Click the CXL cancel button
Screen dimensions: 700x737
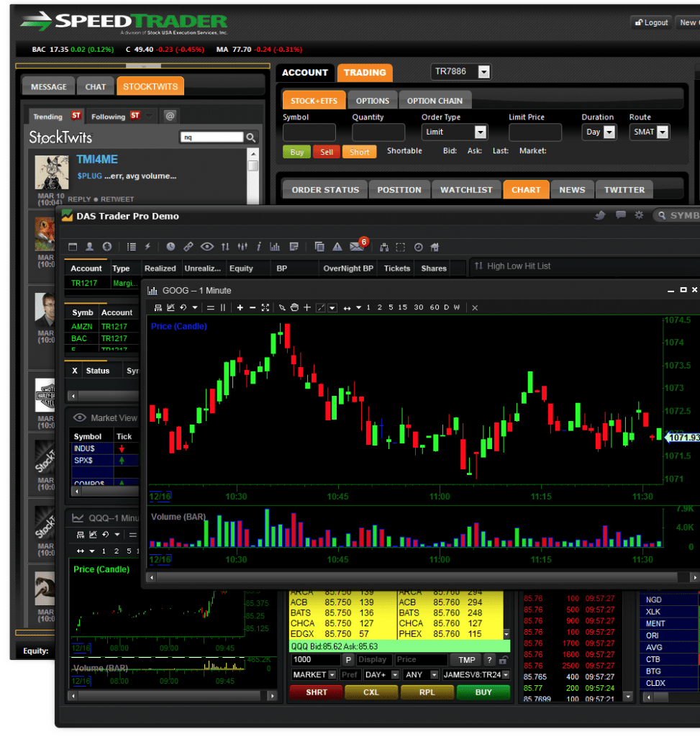[x=371, y=692]
